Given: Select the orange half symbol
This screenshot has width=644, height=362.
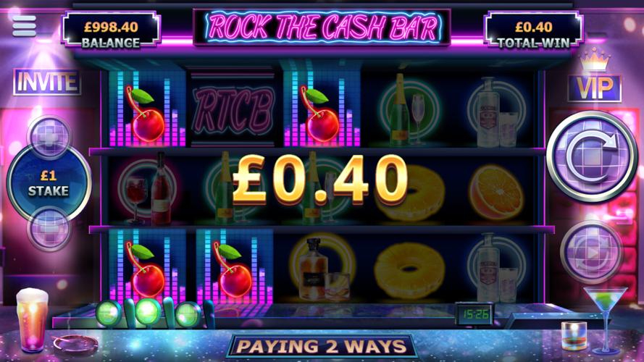Looking at the screenshot, I should [496, 192].
